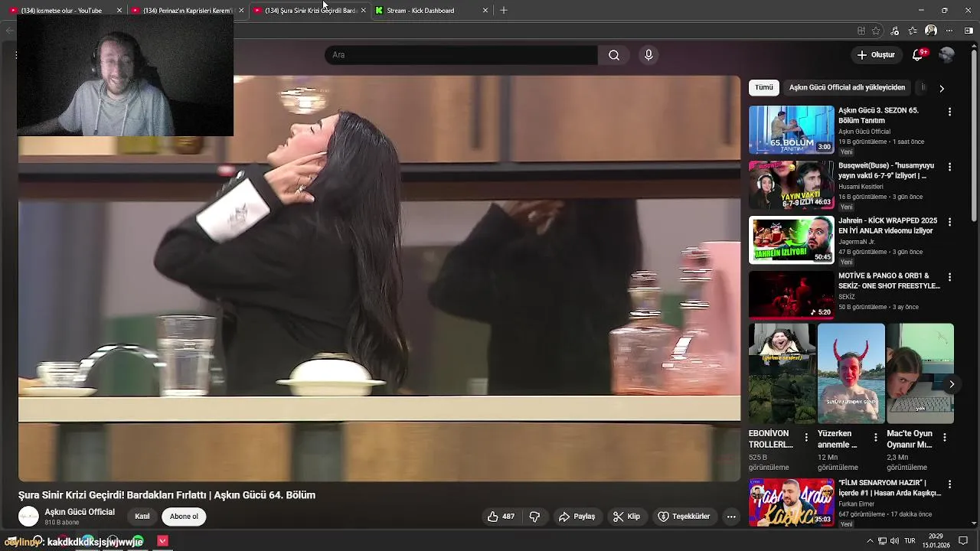Open Aşkın Gücü Official channel avatar

coord(28,517)
